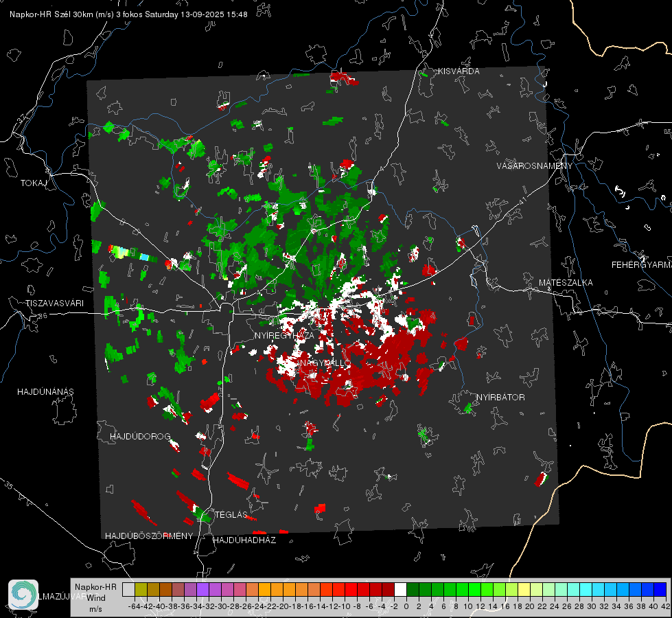Pick the orange swatch between -24 and -22
The image size is (672, 618).
tap(264, 589)
